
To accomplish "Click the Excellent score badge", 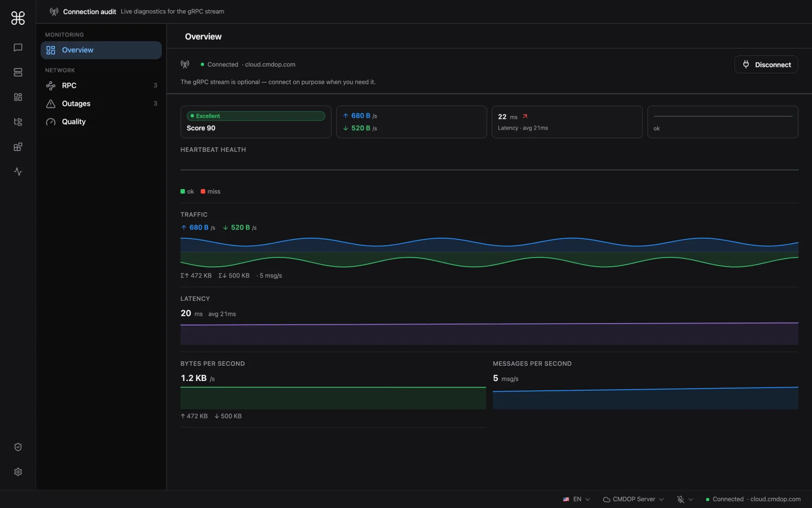I will (x=256, y=116).
